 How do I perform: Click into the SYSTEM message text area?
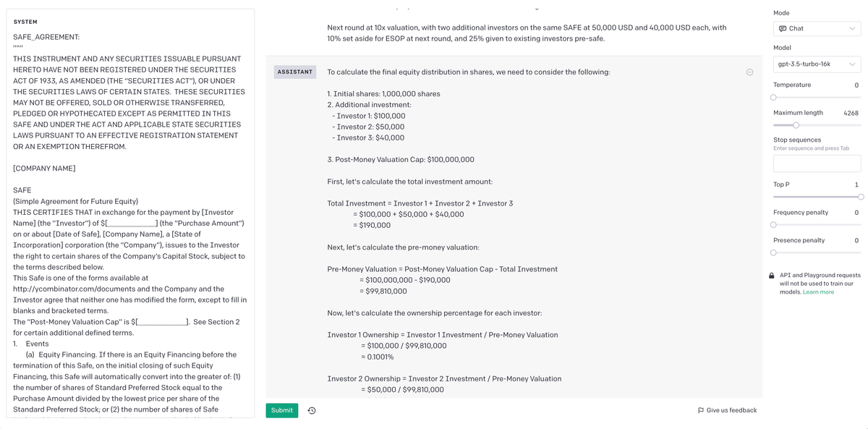click(x=130, y=217)
